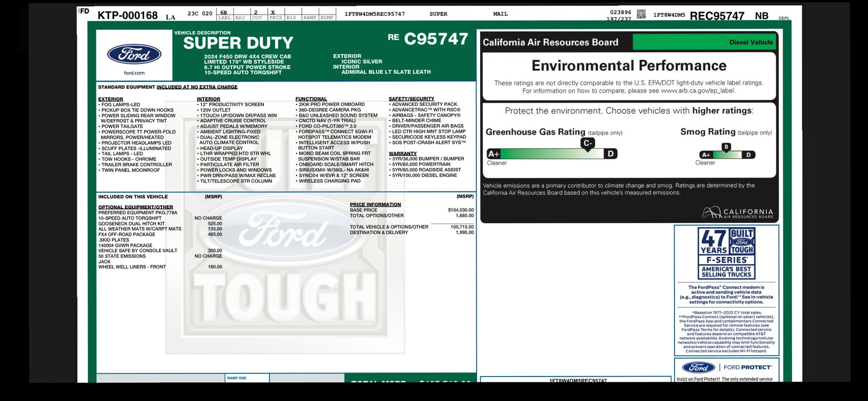Click the SAFETY/SECURITY column heading

click(x=411, y=99)
